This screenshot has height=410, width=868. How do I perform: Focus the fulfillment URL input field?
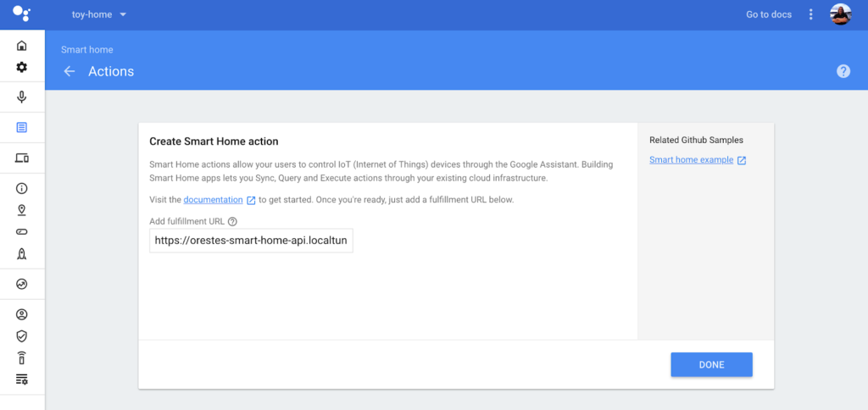pyautogui.click(x=251, y=241)
